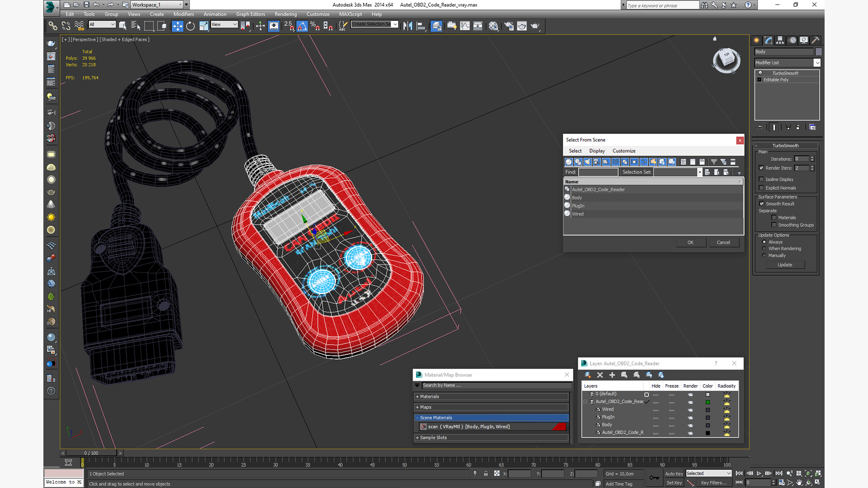Select the Select and Link tool
Viewport: 868px width, 488px height.
click(53, 26)
